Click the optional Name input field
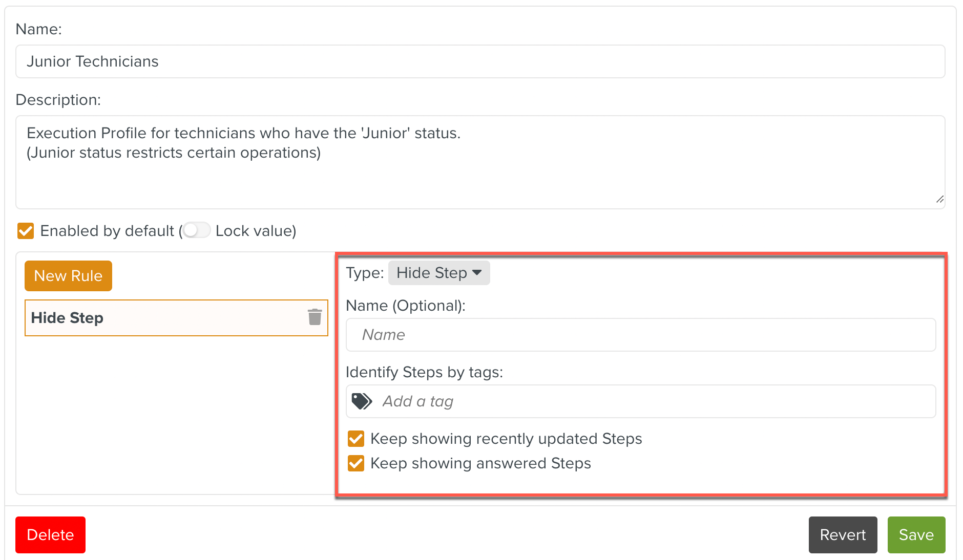 point(640,335)
